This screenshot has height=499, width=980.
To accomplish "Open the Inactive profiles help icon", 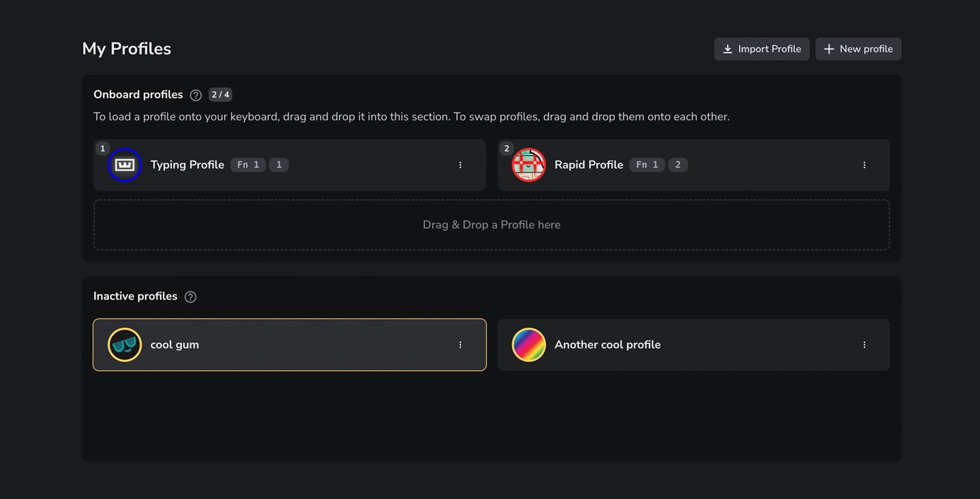I will [190, 297].
